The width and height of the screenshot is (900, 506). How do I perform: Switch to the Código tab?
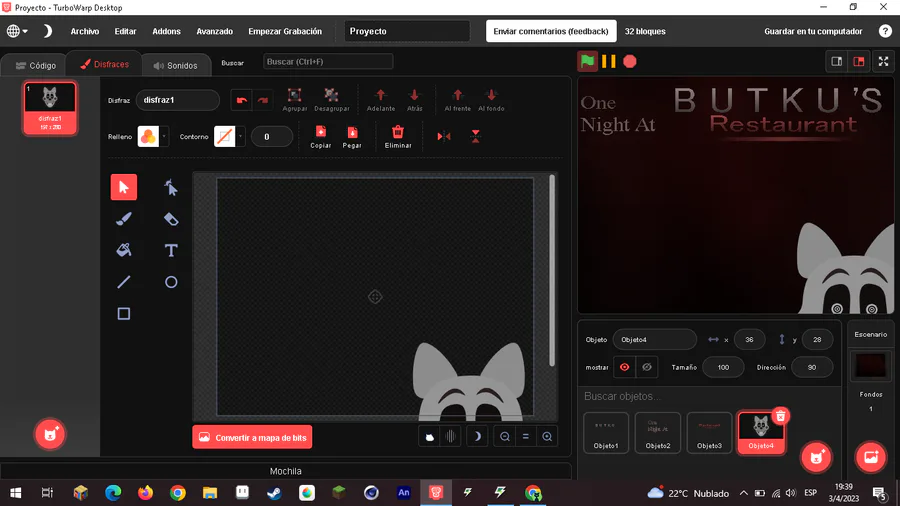(x=36, y=65)
